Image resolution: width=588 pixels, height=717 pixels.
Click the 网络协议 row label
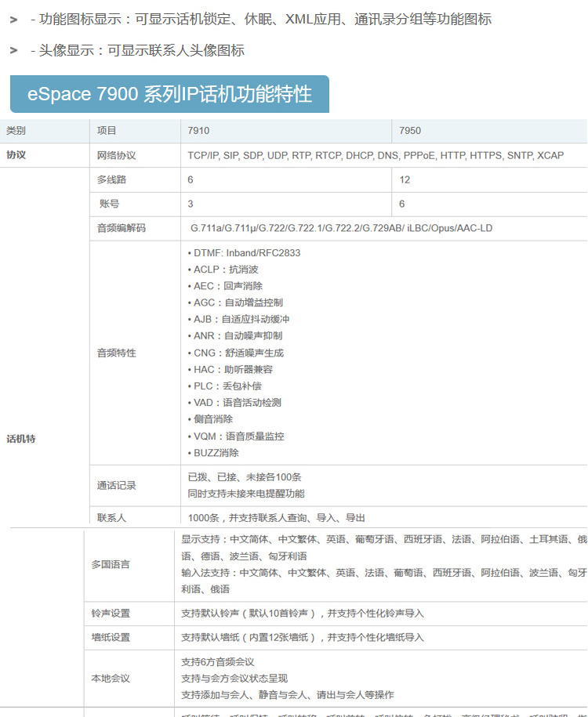116,155
